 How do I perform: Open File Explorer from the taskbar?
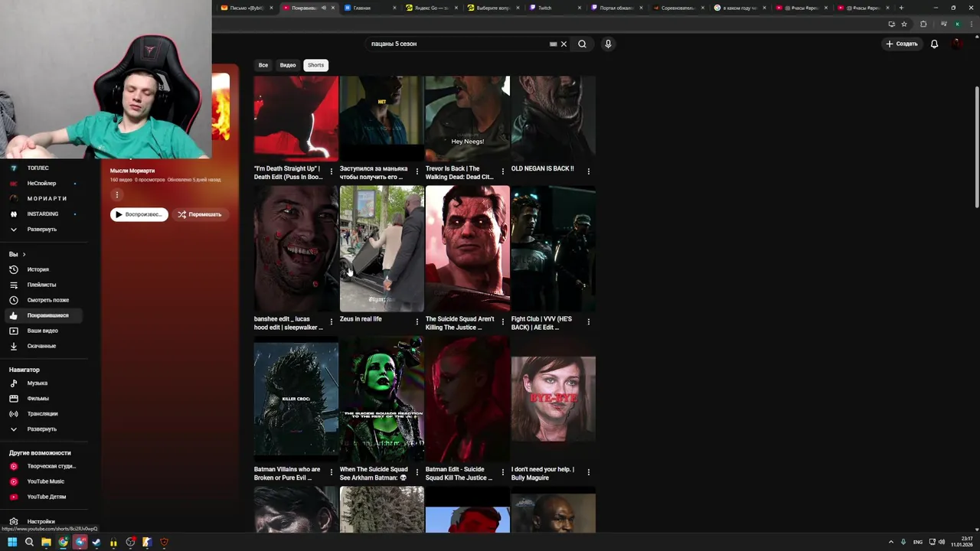pyautogui.click(x=46, y=542)
